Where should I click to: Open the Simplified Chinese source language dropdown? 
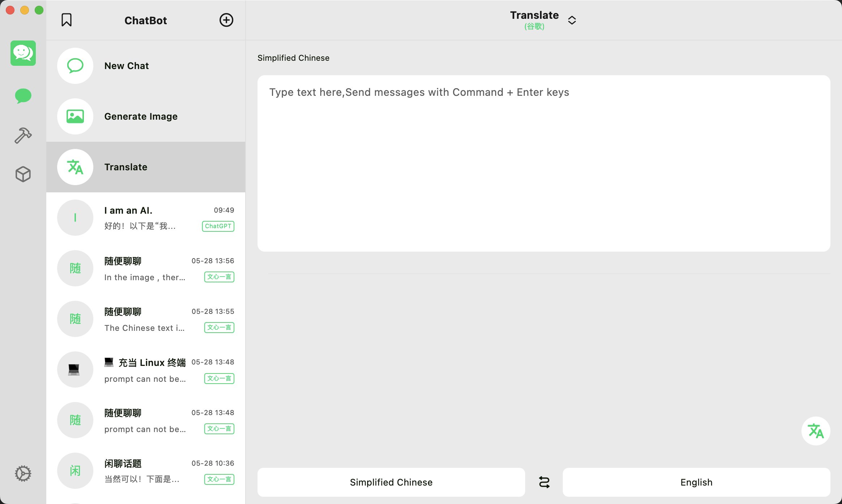tap(391, 482)
